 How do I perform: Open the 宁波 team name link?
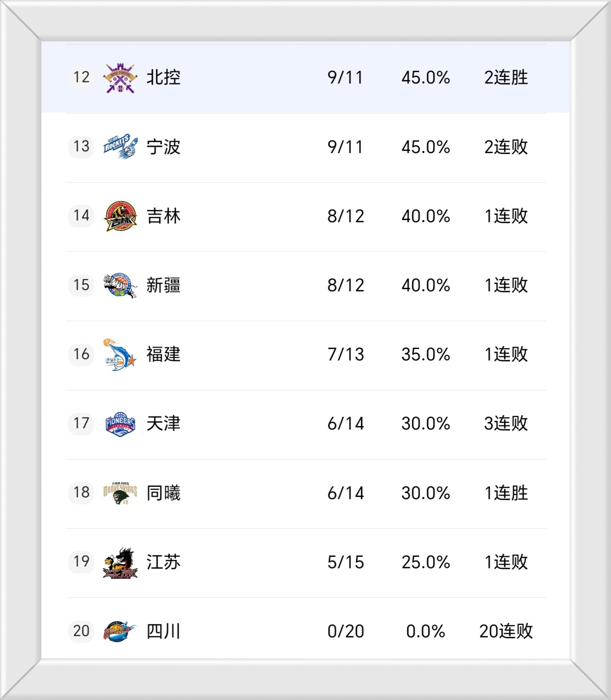163,147
